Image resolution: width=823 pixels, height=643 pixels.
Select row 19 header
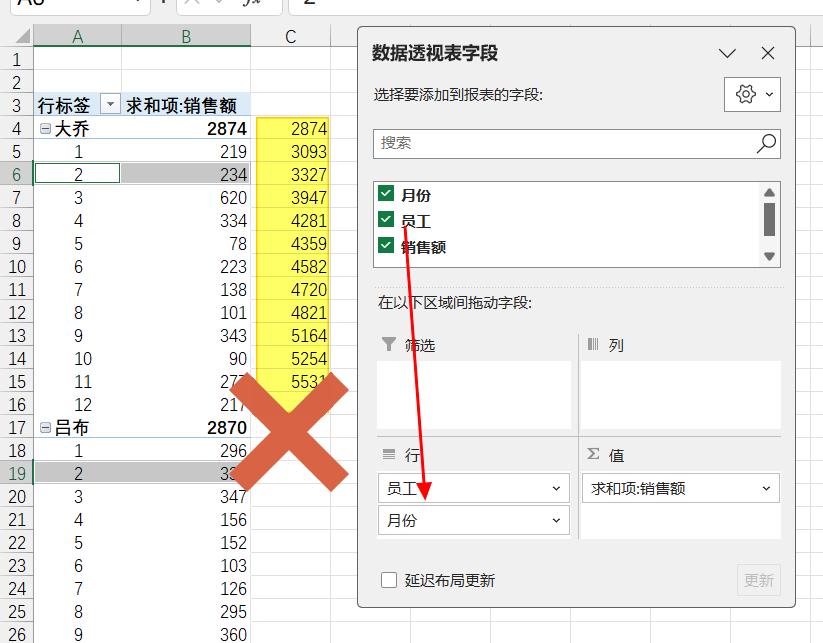coord(16,473)
